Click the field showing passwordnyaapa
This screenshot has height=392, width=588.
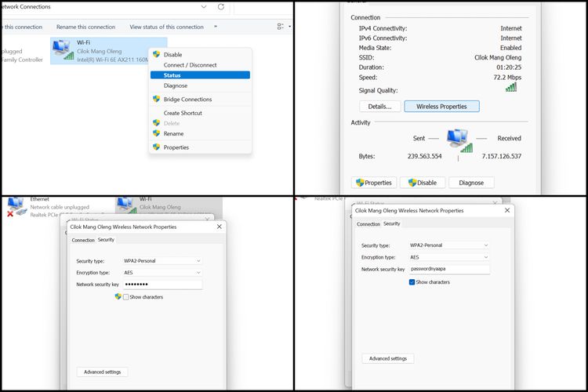point(448,269)
